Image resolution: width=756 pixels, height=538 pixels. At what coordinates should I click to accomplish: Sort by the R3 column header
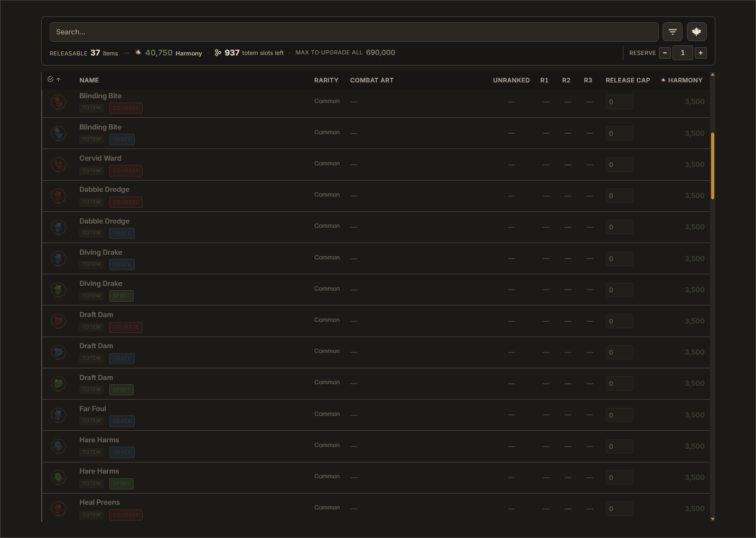[588, 80]
